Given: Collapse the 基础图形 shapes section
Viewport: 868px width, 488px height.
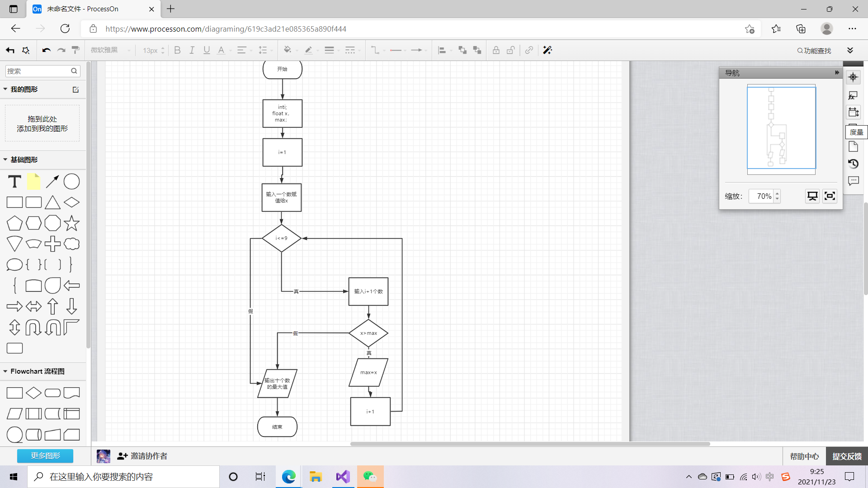Looking at the screenshot, I should tap(24, 160).
